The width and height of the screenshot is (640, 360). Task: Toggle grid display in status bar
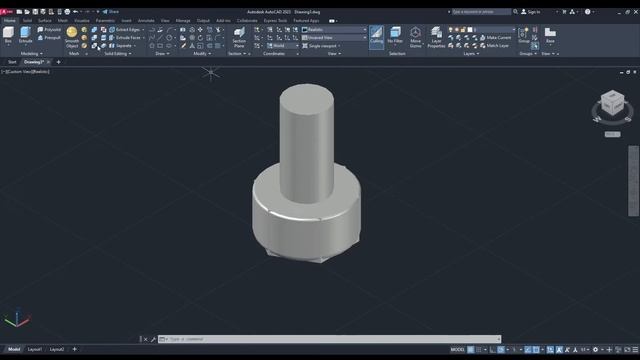(471, 349)
